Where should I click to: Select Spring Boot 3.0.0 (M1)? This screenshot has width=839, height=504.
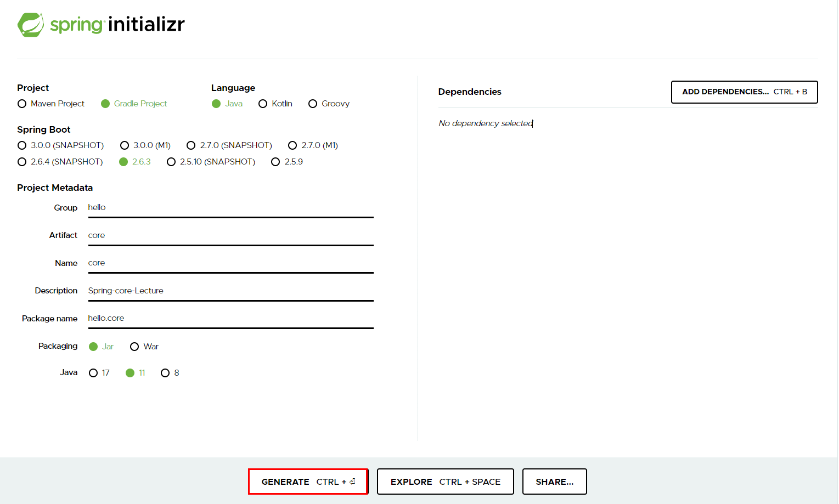click(145, 145)
